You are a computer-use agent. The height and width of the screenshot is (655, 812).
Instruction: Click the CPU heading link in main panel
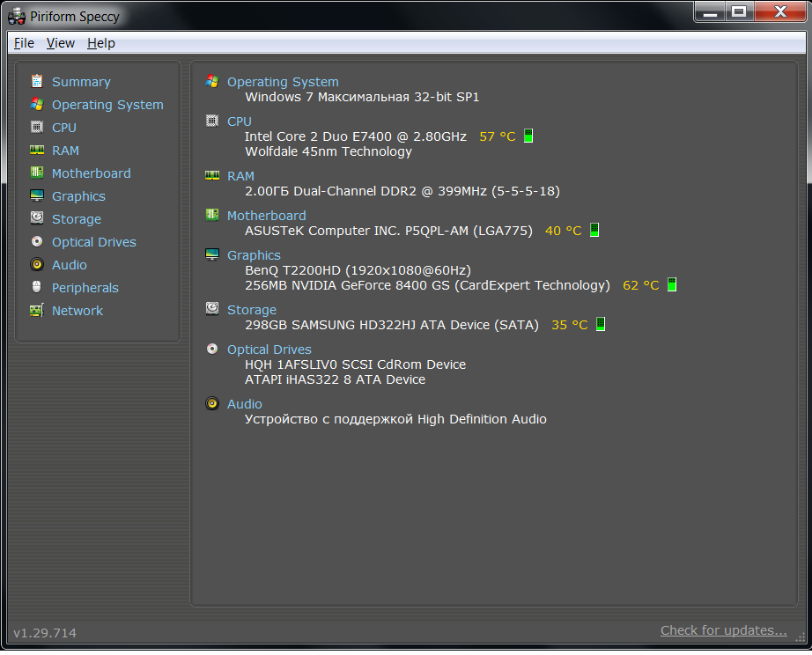pyautogui.click(x=240, y=121)
